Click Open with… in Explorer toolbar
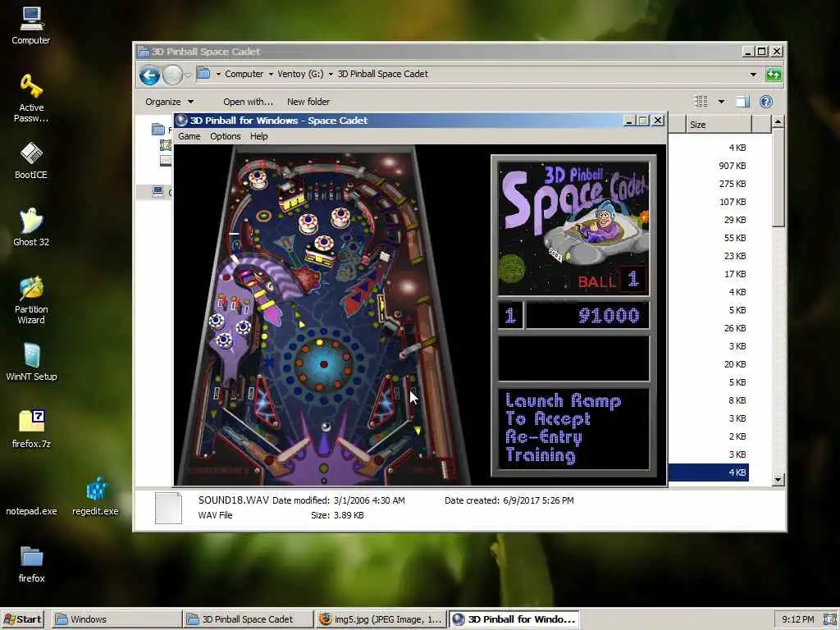The width and height of the screenshot is (840, 630). point(248,101)
